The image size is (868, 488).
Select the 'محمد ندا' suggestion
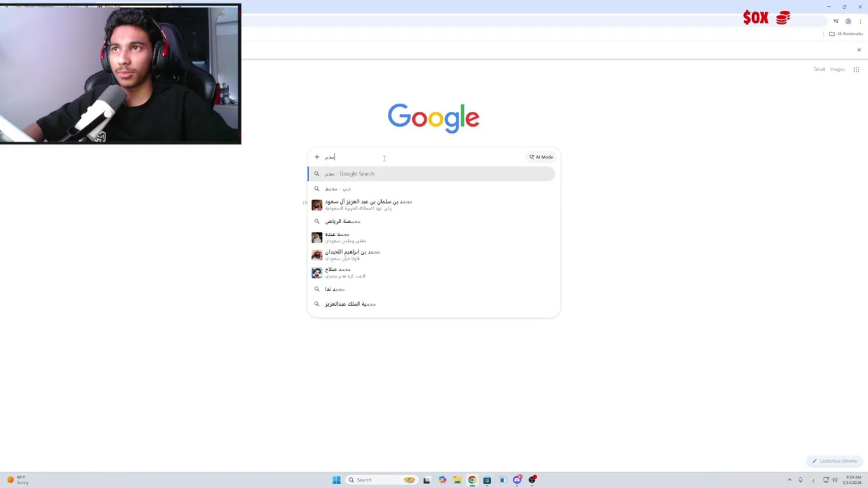tap(431, 289)
